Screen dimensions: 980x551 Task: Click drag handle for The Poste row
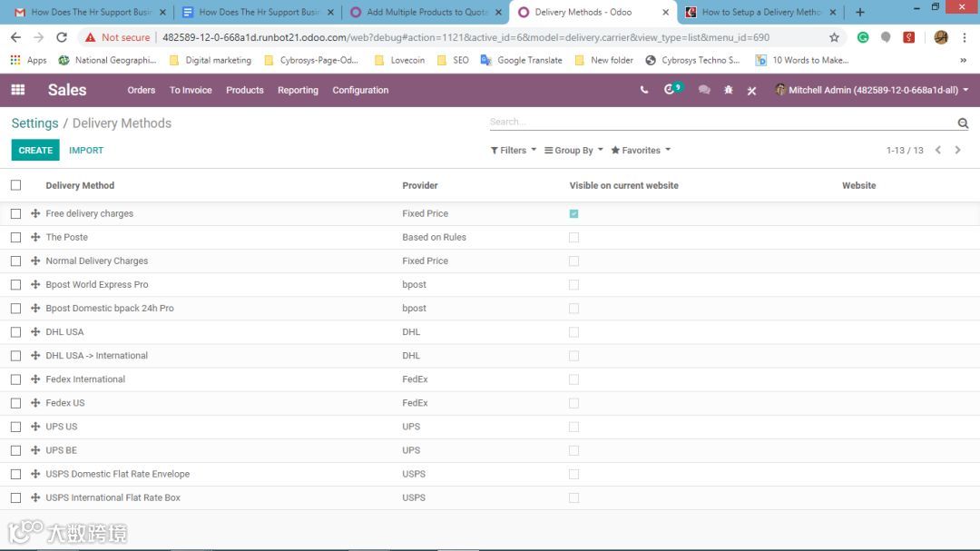click(x=35, y=237)
